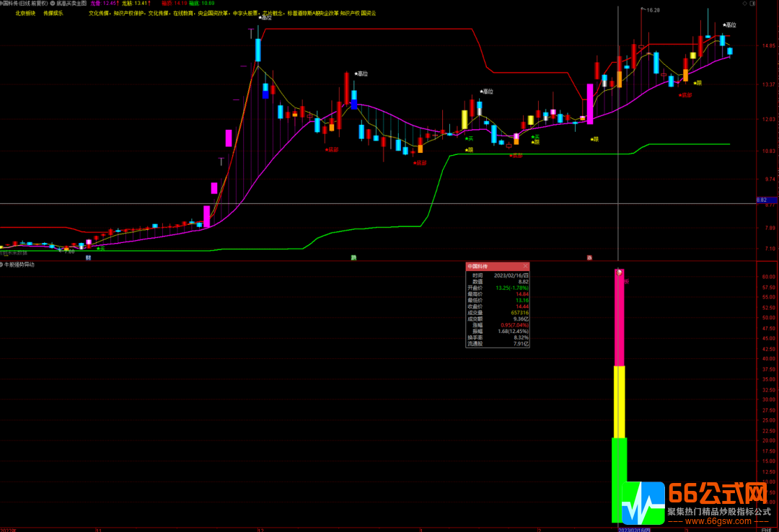Screen dimensions: 779x532
Task: Click the 传媒娱乐 industry label
Action: [x=53, y=14]
